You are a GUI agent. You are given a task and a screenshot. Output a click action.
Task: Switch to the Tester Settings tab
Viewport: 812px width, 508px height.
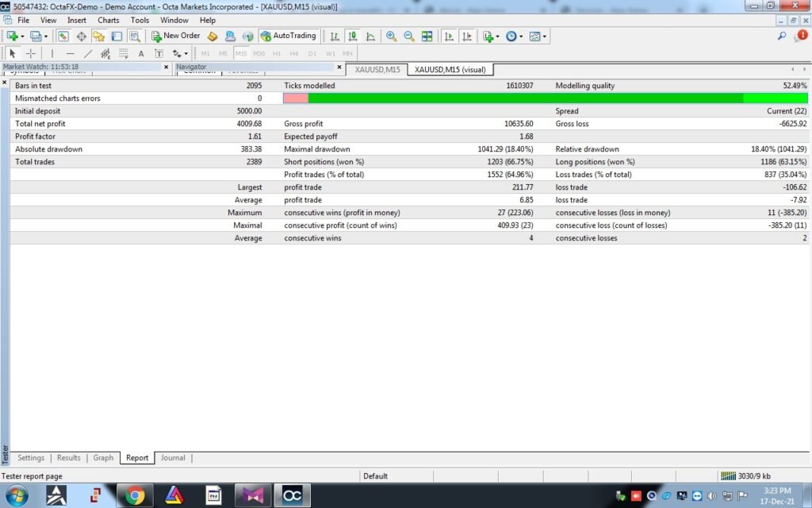31,458
